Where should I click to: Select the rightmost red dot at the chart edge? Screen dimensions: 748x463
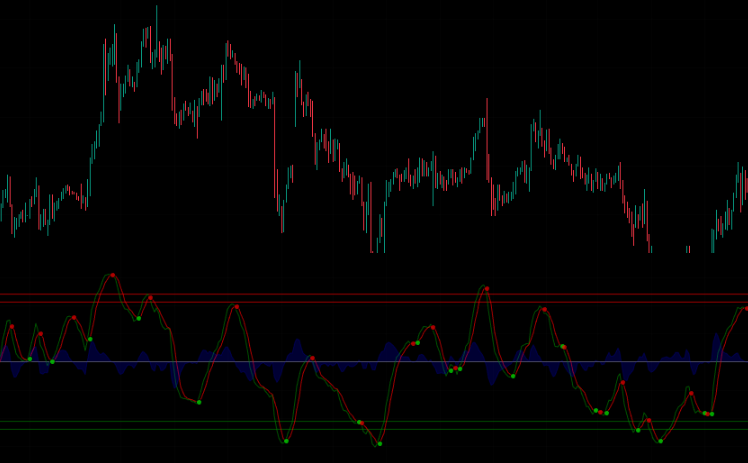[746, 309]
